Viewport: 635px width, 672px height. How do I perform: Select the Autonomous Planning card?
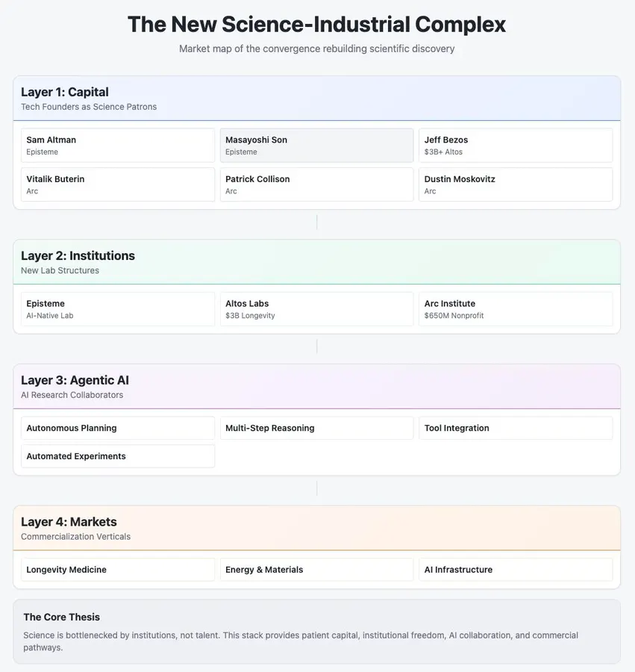coord(118,428)
